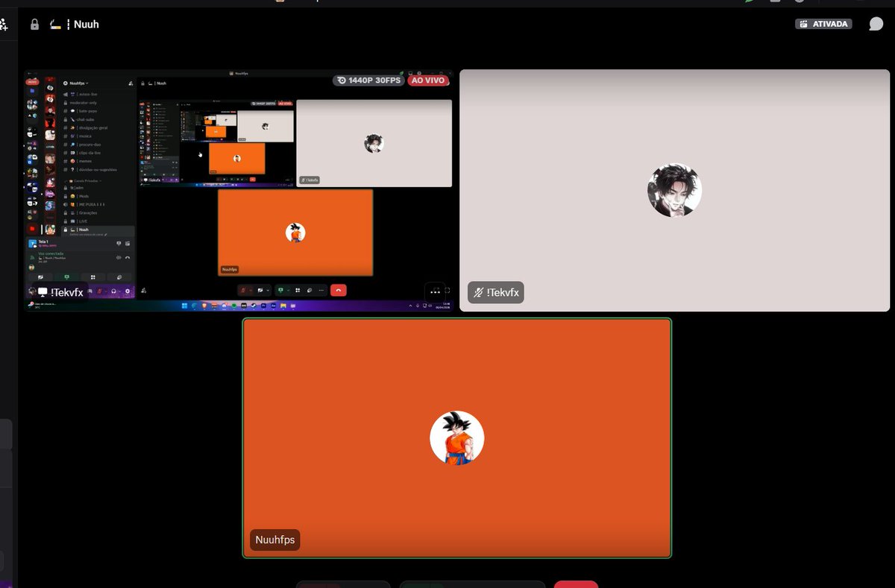Open the three-dots options on the stream tile

click(435, 292)
